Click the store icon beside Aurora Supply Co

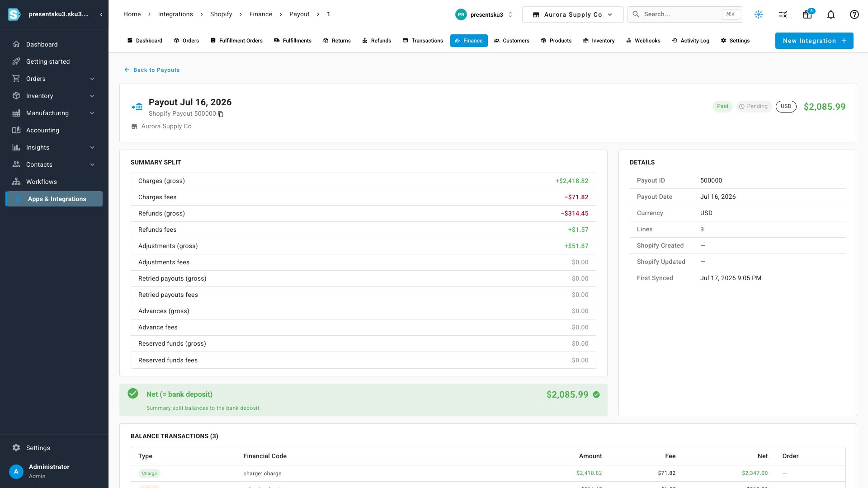tap(134, 127)
